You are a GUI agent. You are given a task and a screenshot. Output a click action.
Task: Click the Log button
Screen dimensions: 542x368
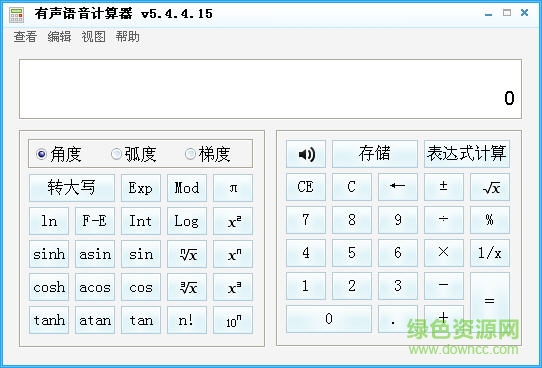click(187, 221)
